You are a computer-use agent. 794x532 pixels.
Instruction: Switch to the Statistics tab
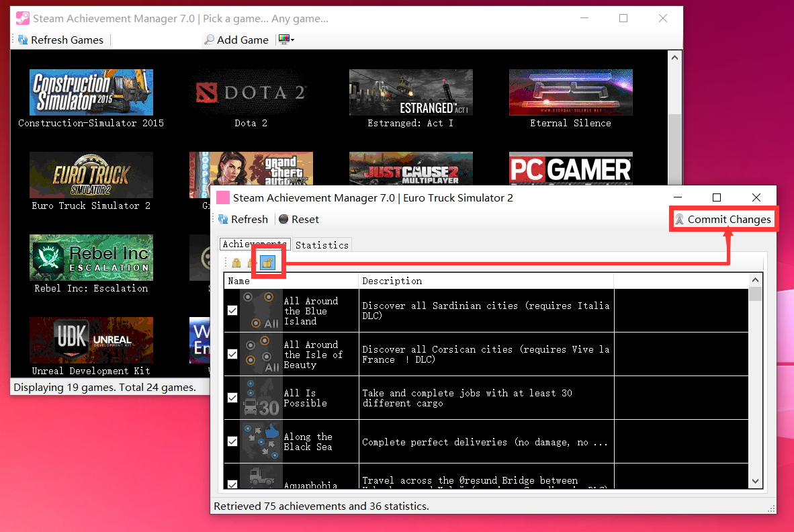click(322, 245)
